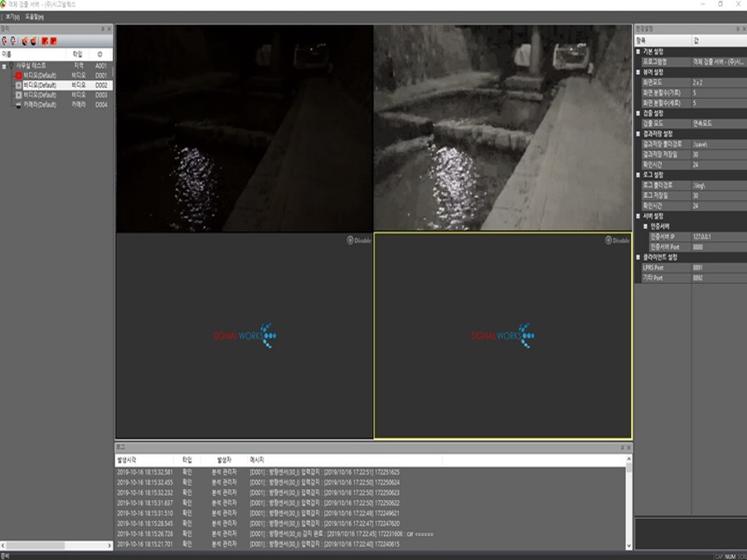Sort log by 발생자 column
This screenshot has width=747, height=560.
coord(224,460)
